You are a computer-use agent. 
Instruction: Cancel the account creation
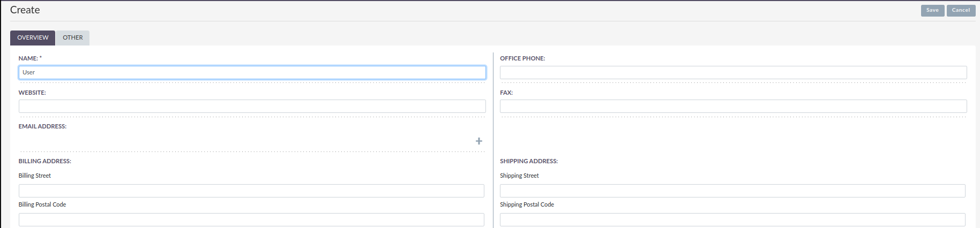(x=961, y=10)
